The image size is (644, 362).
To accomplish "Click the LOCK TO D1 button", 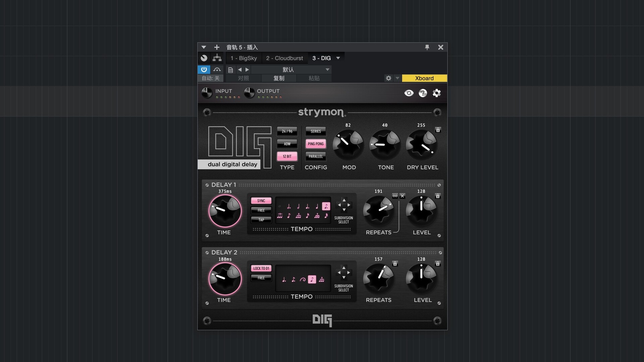I will [x=261, y=268].
